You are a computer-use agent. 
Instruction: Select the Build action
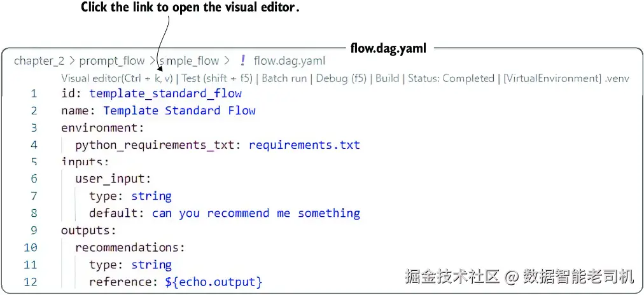[388, 78]
